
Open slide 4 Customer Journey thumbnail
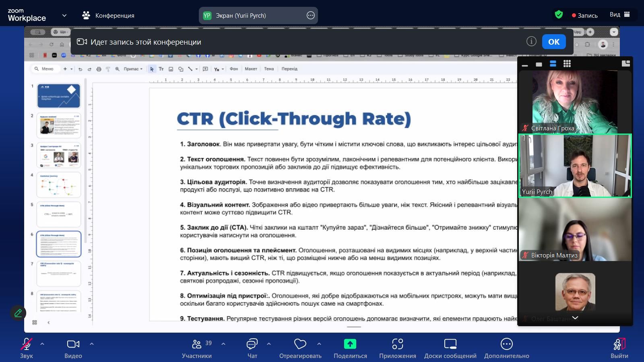[59, 185]
